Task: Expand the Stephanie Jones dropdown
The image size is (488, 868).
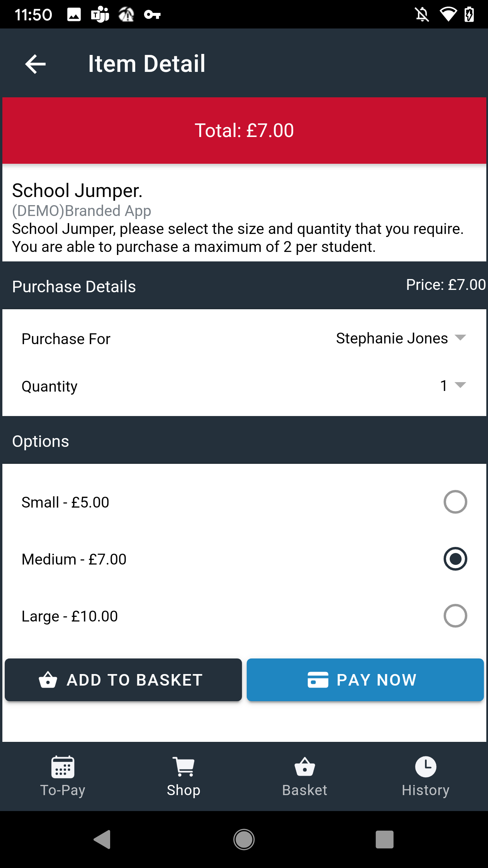Action: point(401,338)
